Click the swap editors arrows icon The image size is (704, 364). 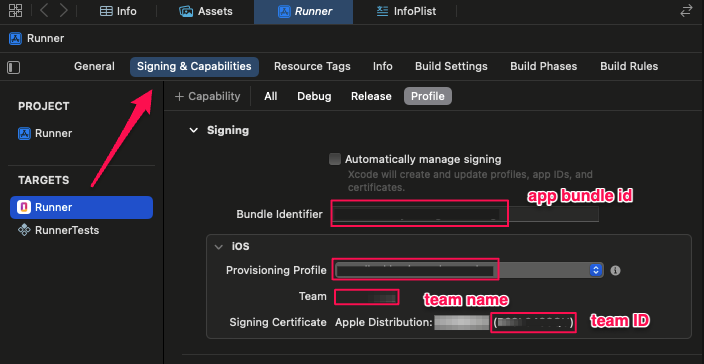(x=686, y=11)
